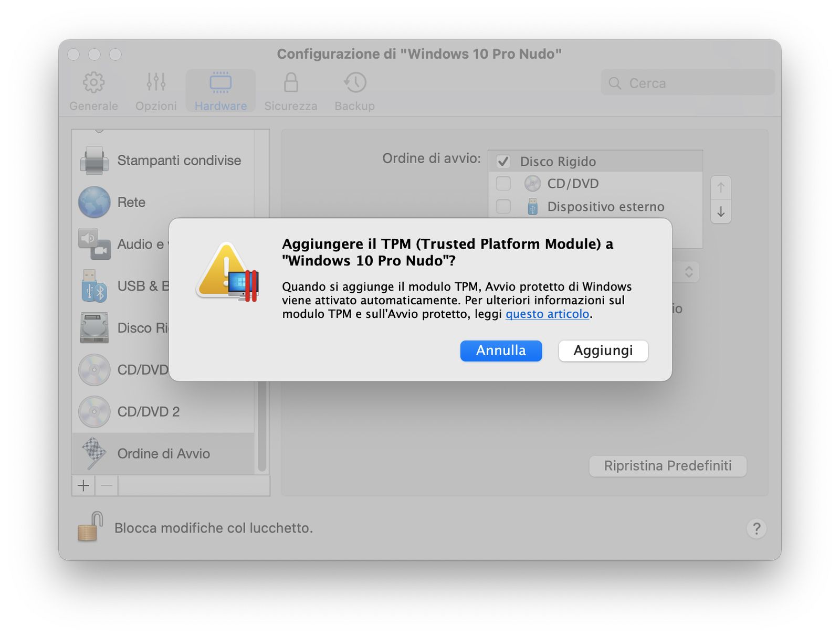Click the Rete globe icon
The width and height of the screenshot is (840, 638).
(x=94, y=203)
